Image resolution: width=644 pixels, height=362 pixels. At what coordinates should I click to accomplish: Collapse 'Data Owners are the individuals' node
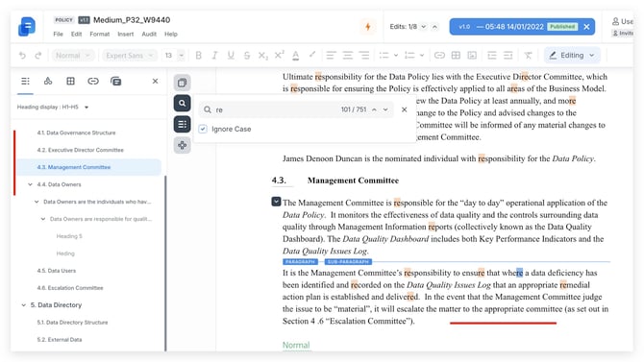click(x=37, y=202)
